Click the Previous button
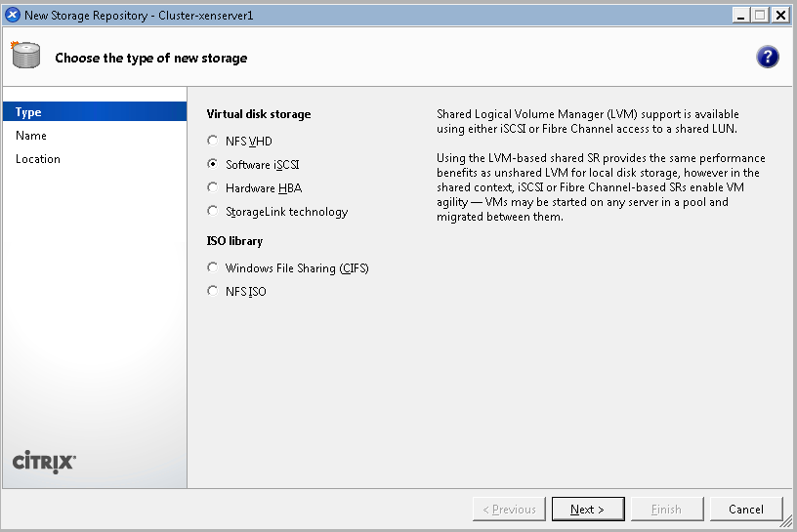The image size is (797, 532). tap(508, 510)
